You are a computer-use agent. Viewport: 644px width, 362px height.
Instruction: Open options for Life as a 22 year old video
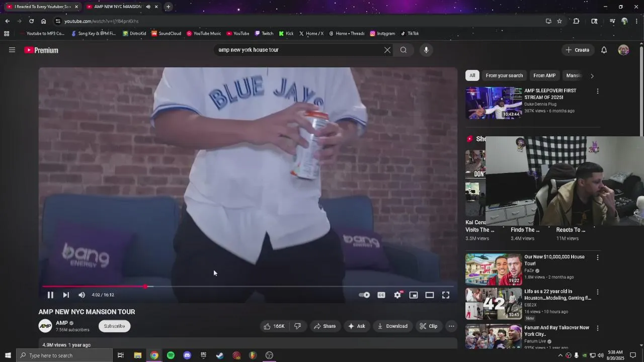pyautogui.click(x=598, y=292)
